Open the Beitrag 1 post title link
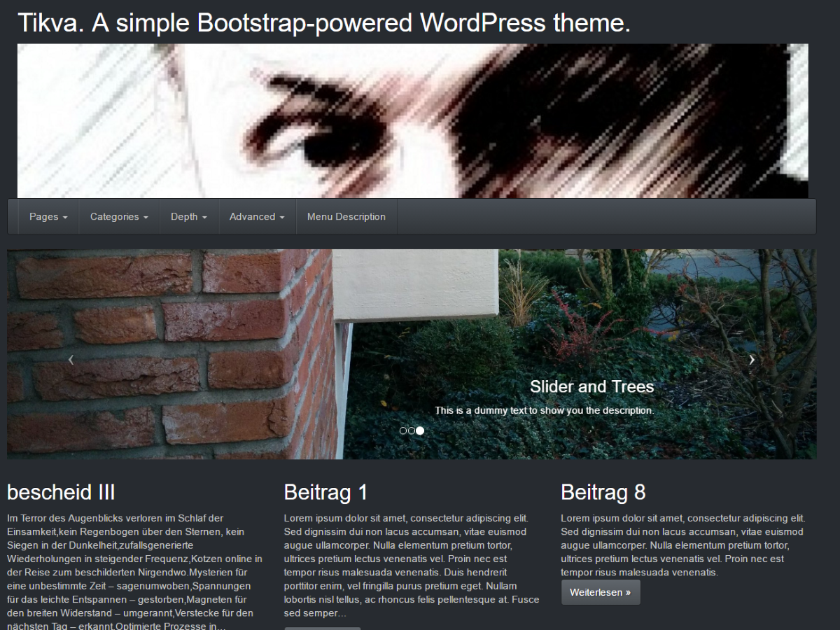The image size is (840, 630). (325, 492)
